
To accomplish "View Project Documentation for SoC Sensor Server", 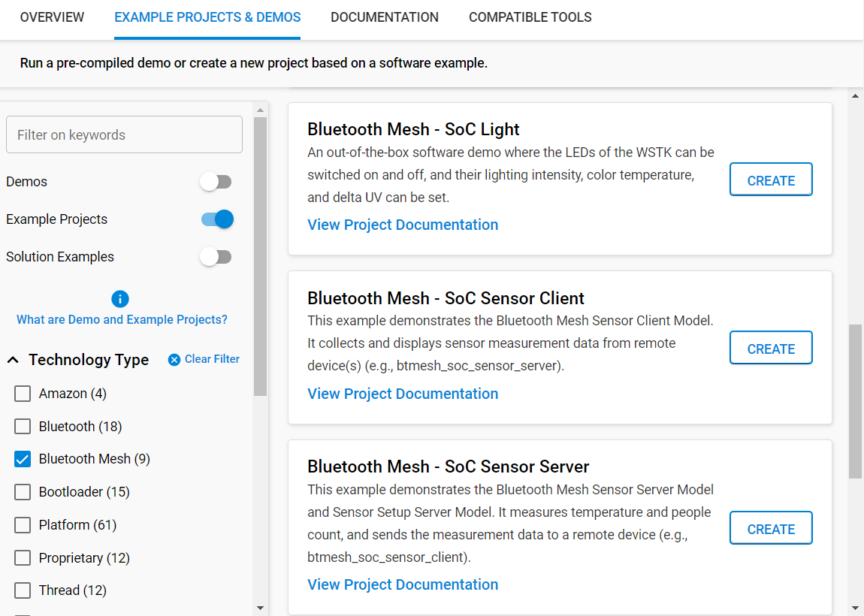I will (403, 584).
